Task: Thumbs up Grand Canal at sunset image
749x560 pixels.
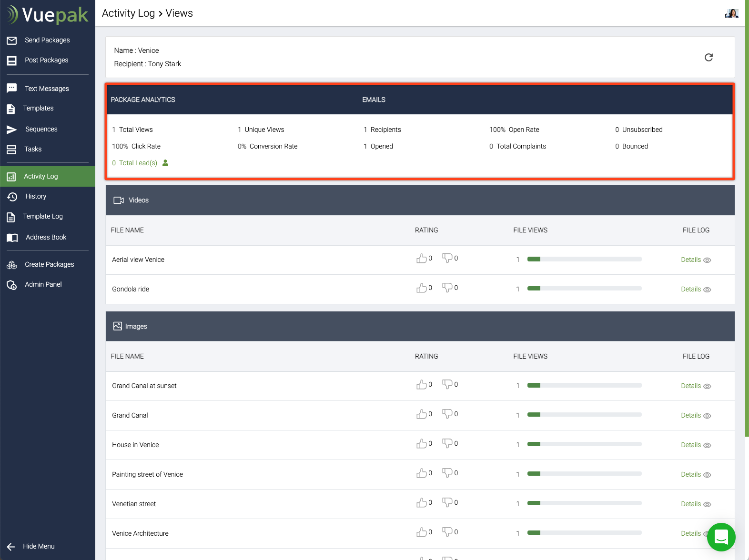Action: pyautogui.click(x=421, y=385)
